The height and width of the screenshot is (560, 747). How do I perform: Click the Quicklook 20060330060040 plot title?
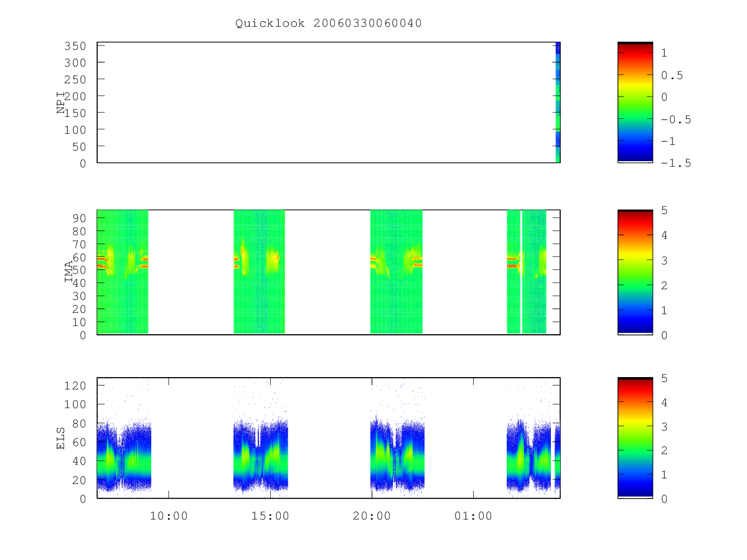point(329,24)
